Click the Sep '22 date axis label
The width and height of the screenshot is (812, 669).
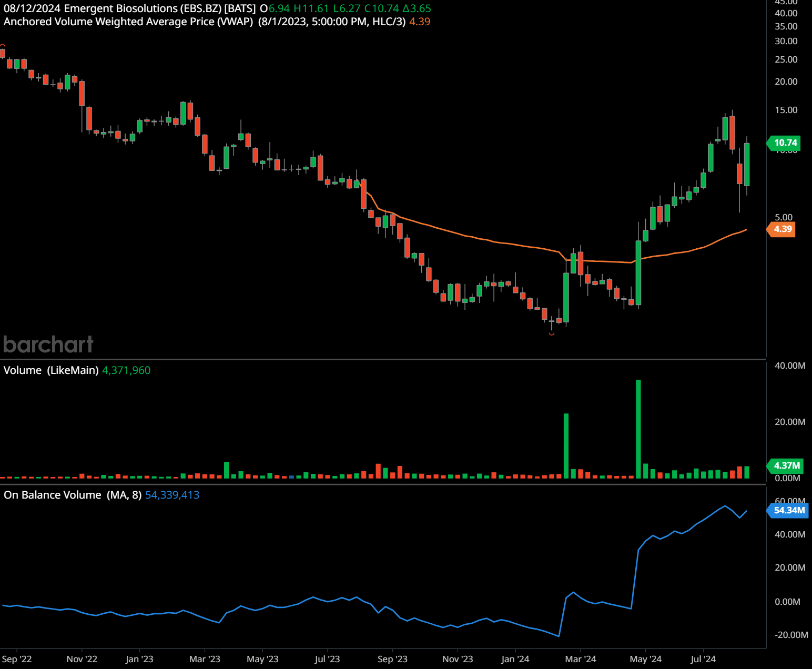17,659
